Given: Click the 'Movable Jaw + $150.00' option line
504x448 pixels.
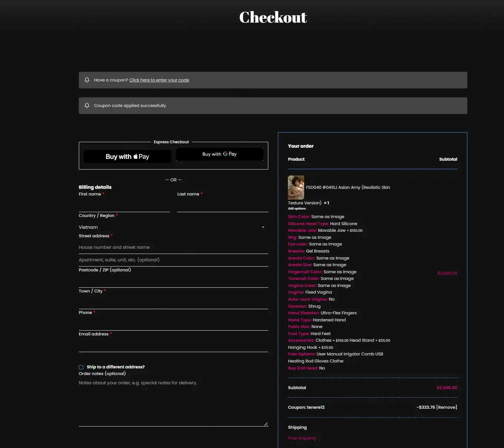Looking at the screenshot, I should coord(325,230).
